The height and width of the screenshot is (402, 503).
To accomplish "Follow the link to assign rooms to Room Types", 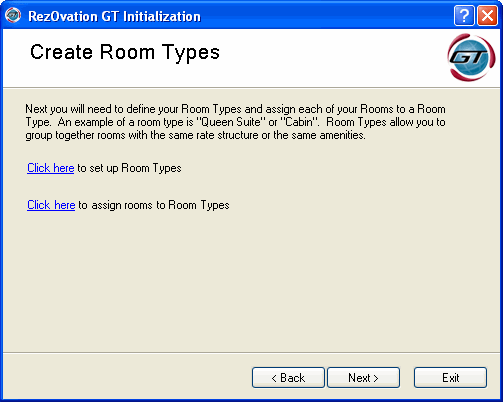I will [x=51, y=205].
